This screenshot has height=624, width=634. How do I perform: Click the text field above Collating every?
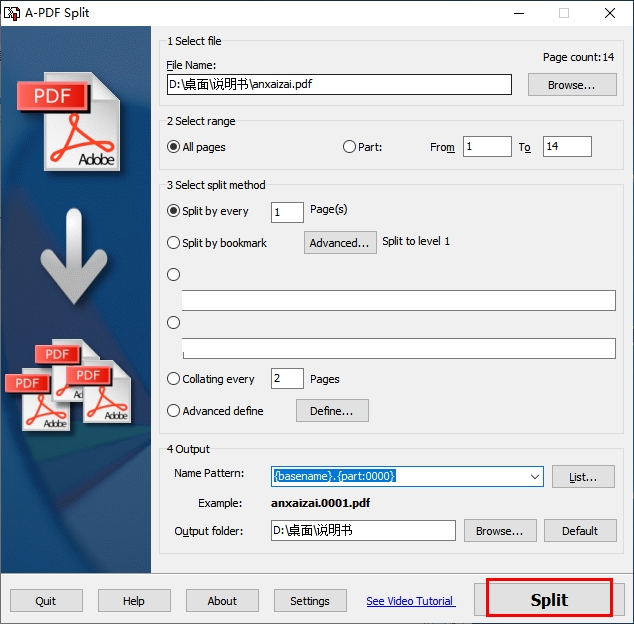coord(399,349)
